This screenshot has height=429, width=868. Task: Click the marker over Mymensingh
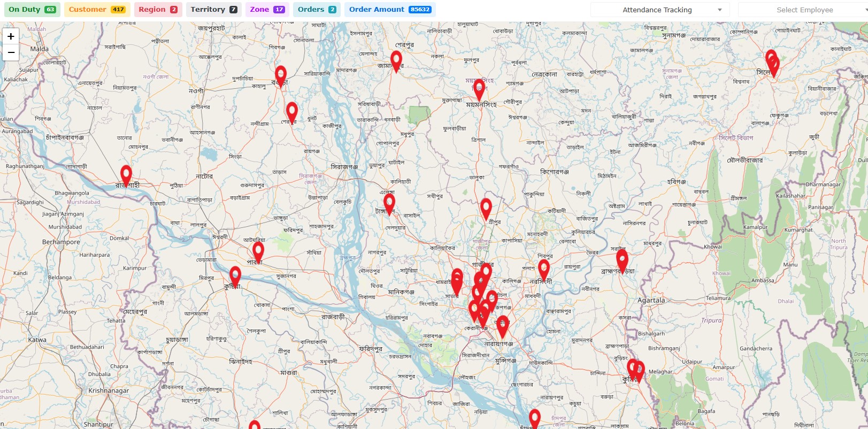(479, 90)
